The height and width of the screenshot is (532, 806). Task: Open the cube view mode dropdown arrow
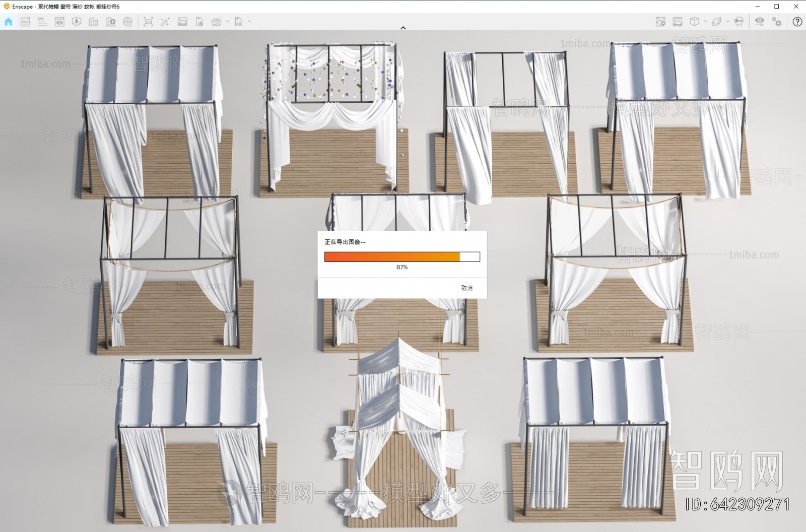[705, 22]
